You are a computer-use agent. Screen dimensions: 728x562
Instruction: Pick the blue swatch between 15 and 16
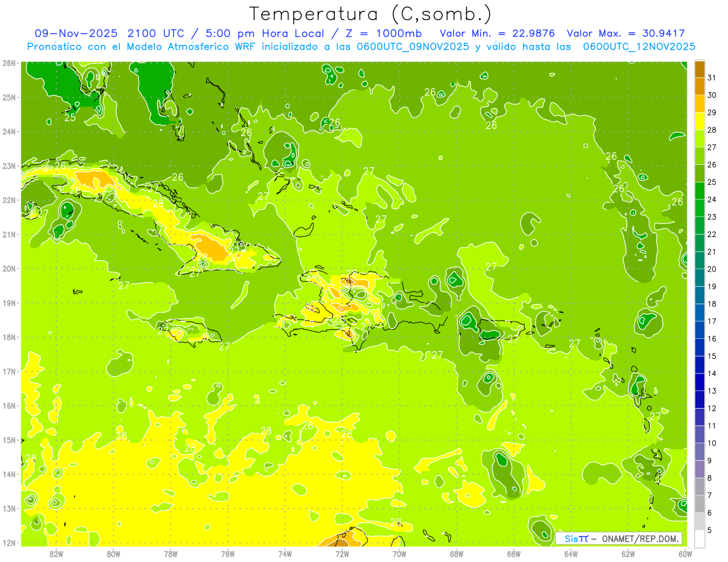[x=699, y=347]
